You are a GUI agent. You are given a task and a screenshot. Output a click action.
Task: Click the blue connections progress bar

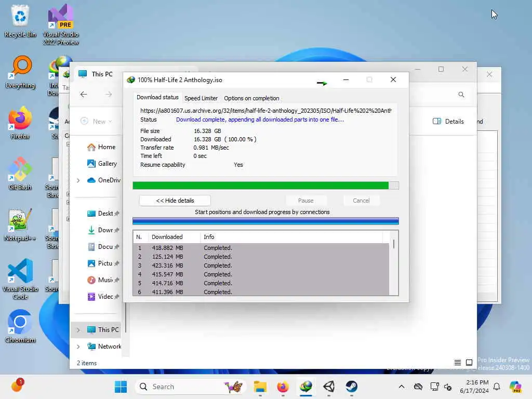[x=265, y=221]
